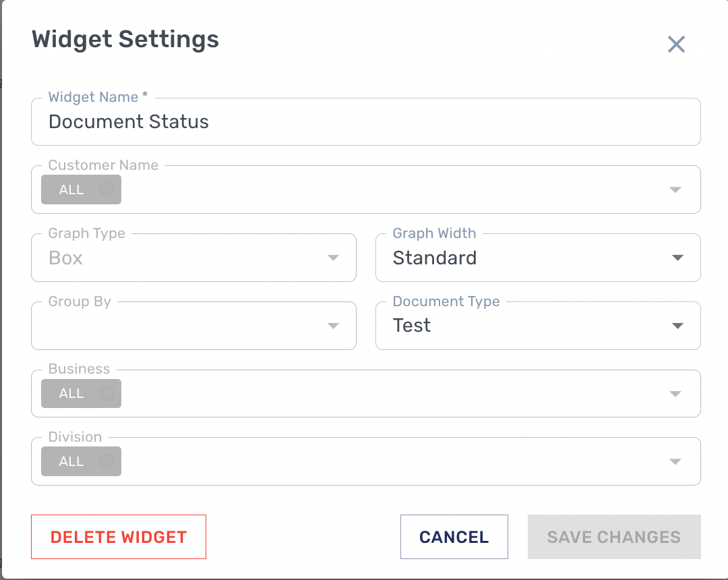
Task: Expand the Division dropdown arrow
Action: (675, 462)
